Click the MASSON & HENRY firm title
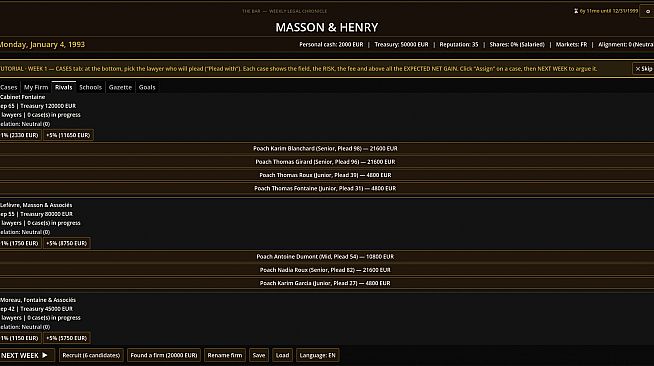This screenshot has height=366, width=654. [x=327, y=28]
